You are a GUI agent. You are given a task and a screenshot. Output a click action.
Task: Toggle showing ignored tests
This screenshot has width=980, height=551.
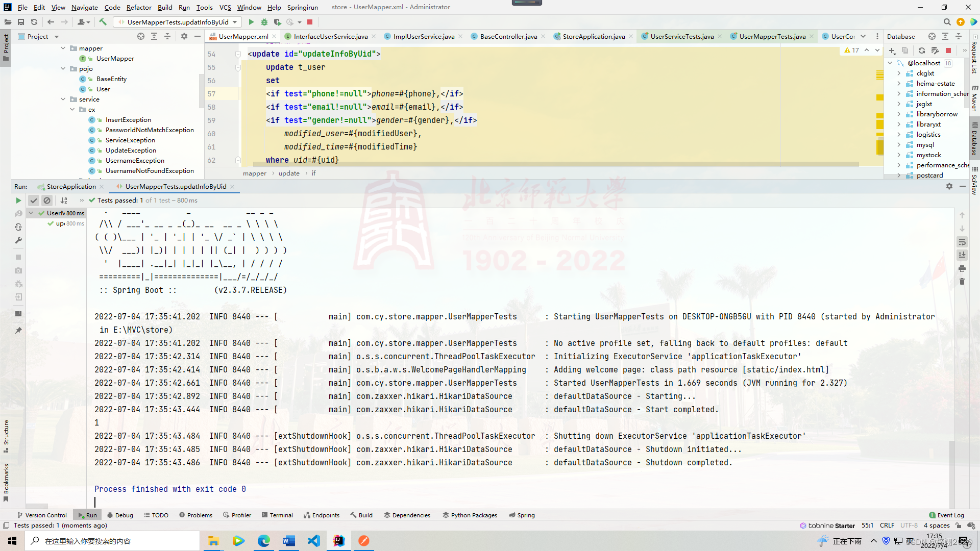point(47,200)
